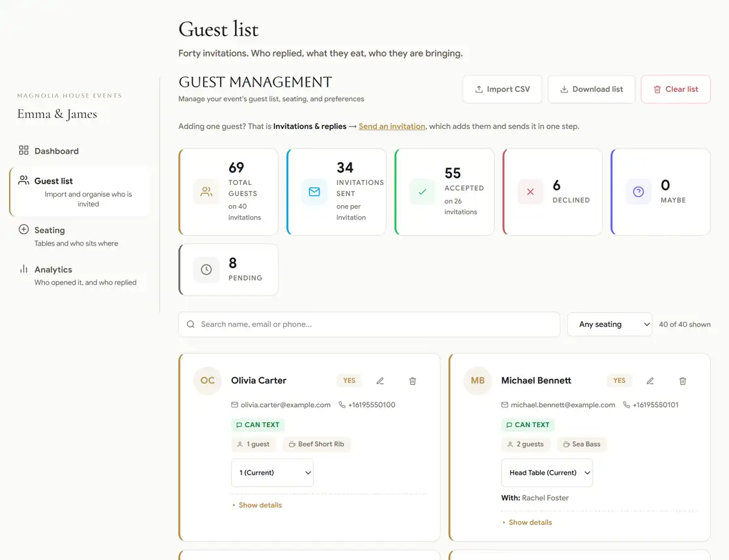Click the edit pencil icon for Olivia Carter
Viewport: 729px width, 560px height.
(x=380, y=381)
